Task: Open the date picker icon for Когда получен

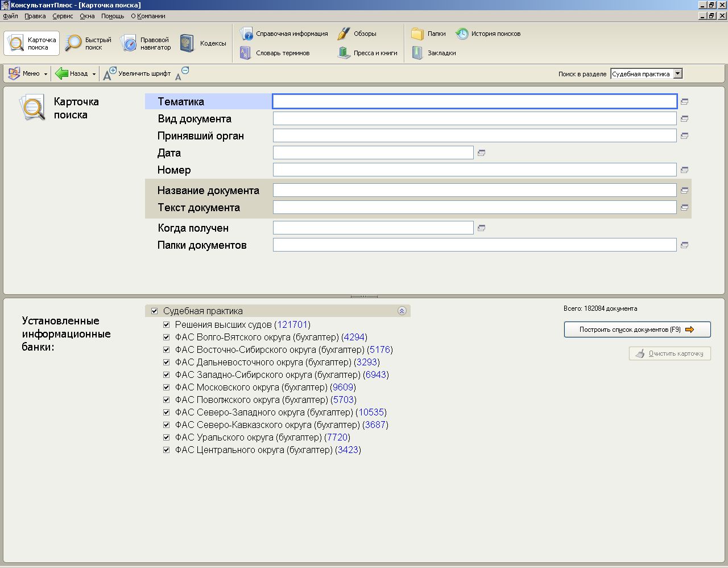Action: click(x=482, y=228)
